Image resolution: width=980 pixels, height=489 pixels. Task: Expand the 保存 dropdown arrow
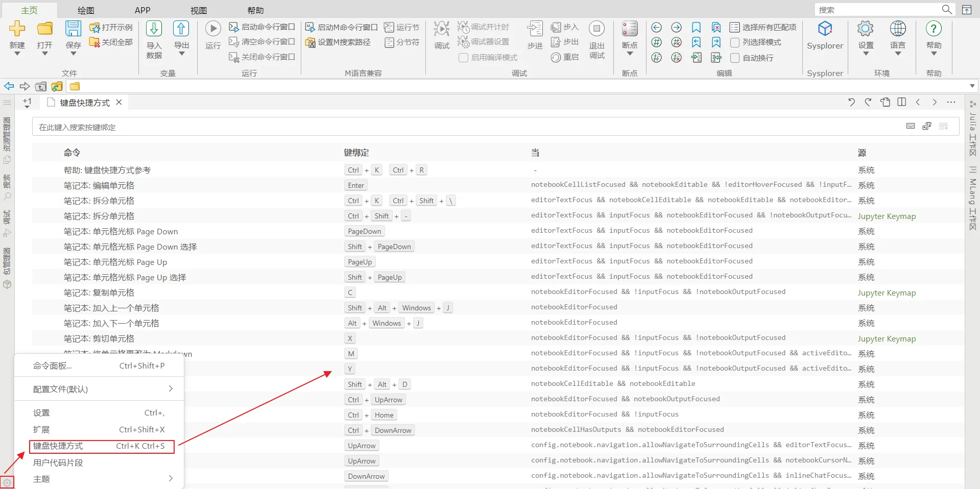[x=73, y=54]
